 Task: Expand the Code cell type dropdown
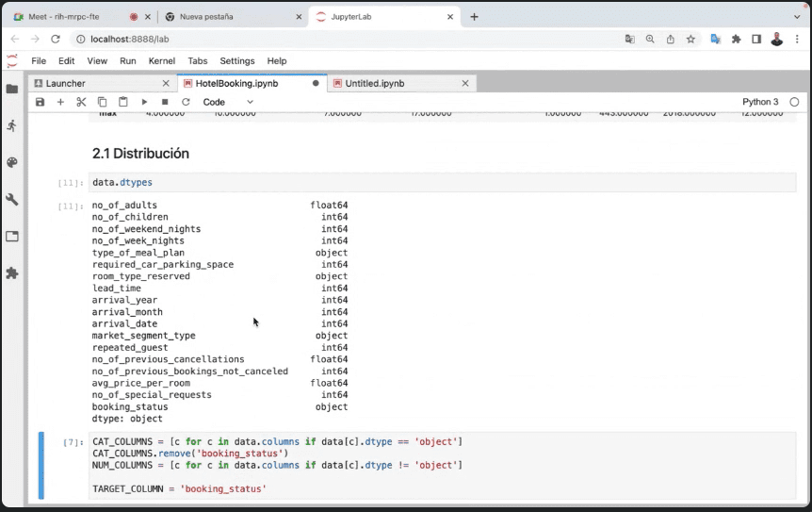coord(229,102)
